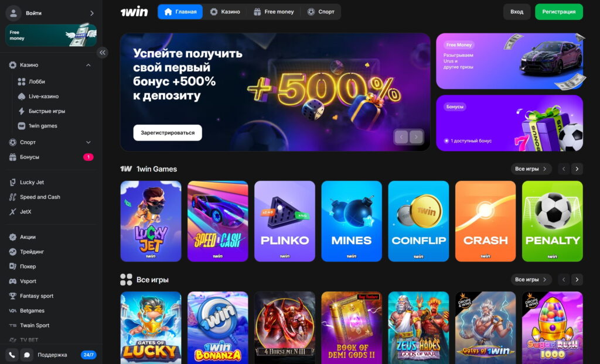Show next banner slide arrow
Viewport: 600px width, 364px height.
click(x=417, y=136)
